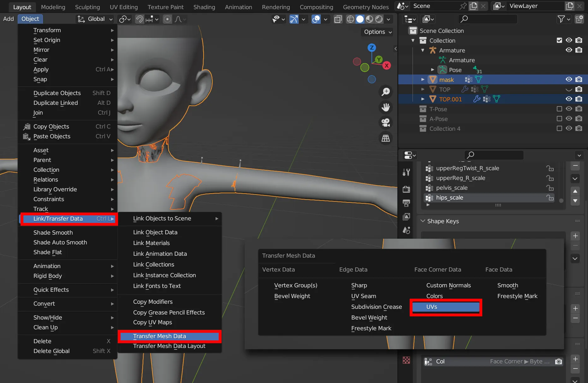This screenshot has width=588, height=383.
Task: Expand TOP.001 object in outliner
Action: click(423, 99)
